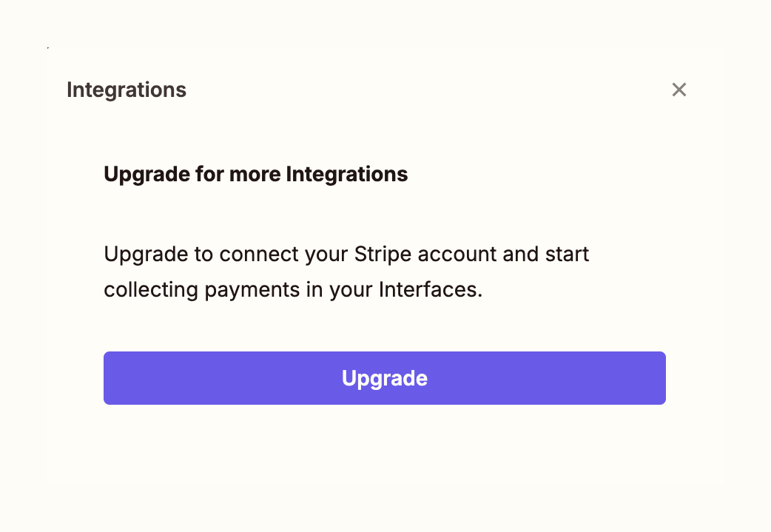
Task: Click 'Upgrade to connect your' text line
Action: [x=346, y=255]
